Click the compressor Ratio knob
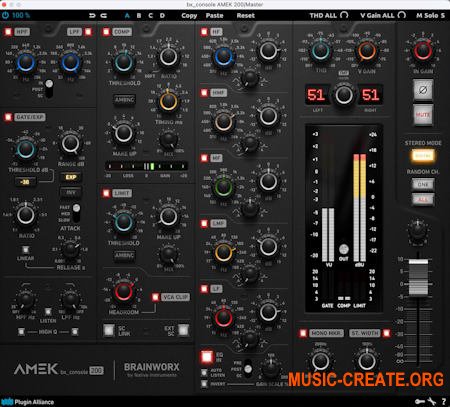Image resolution: width=450 pixels, height=407 pixels. [x=168, y=57]
